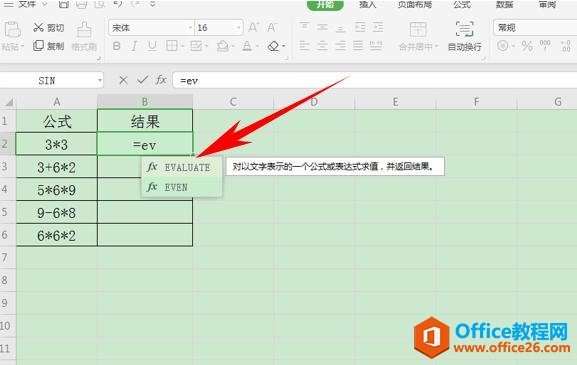Click the Cut (剪切) scissors icon

38,27
